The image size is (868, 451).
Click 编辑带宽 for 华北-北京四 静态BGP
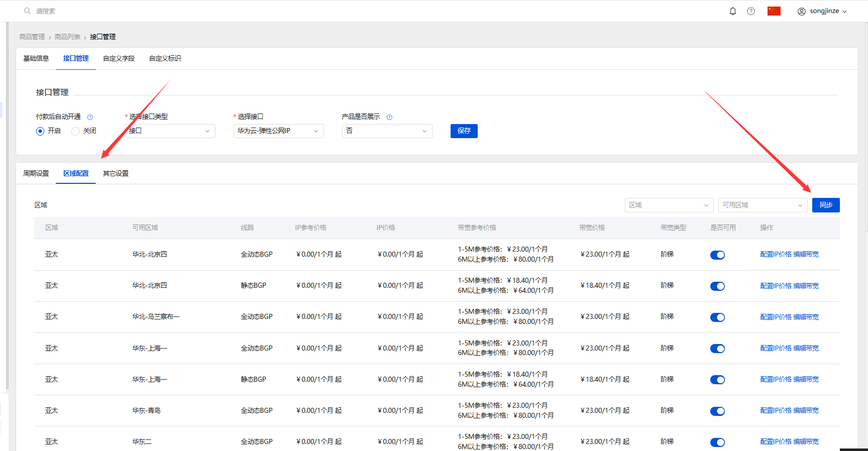(x=806, y=286)
